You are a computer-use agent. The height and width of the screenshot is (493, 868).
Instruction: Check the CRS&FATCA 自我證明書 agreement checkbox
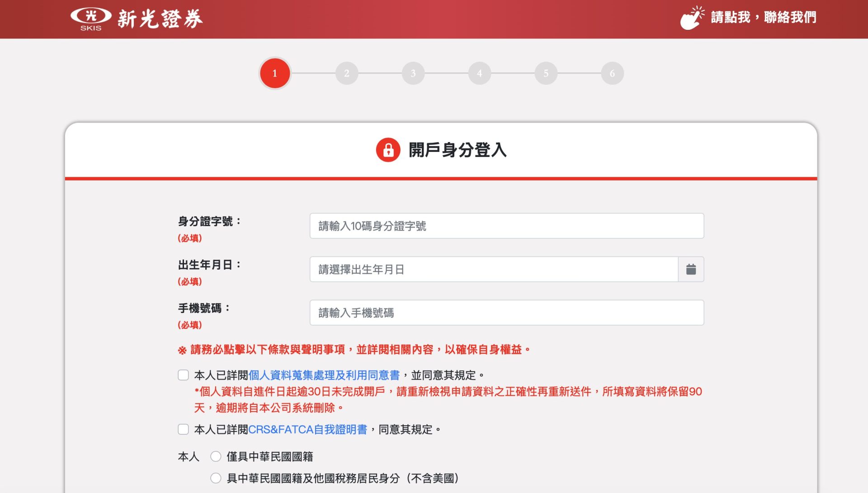tap(183, 429)
